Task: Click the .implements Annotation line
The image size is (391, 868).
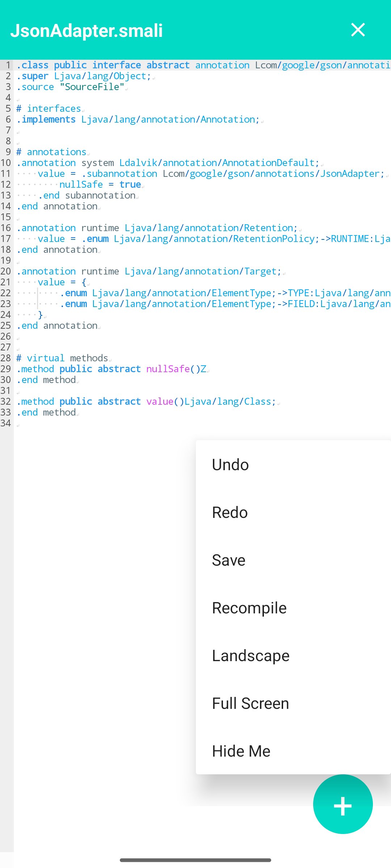Action: tap(138, 119)
